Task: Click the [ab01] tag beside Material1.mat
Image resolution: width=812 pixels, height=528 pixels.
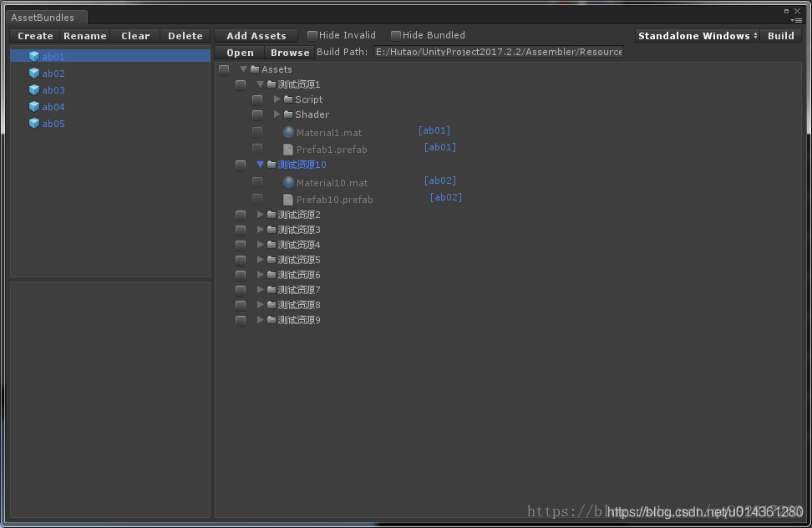Action: pos(434,130)
